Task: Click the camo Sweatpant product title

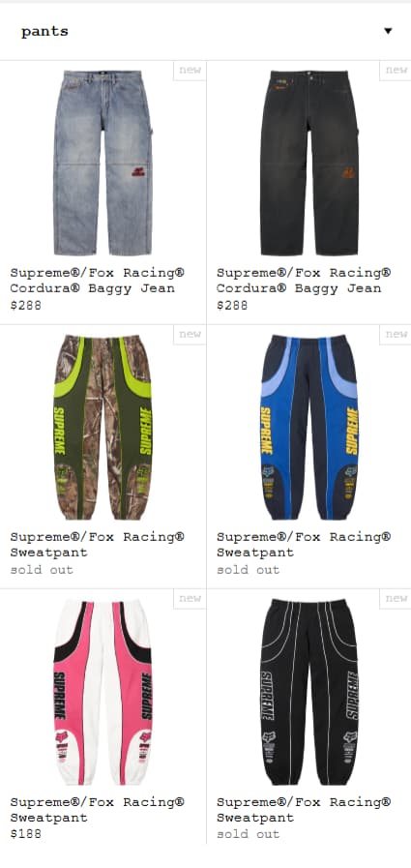Action: [x=98, y=545]
